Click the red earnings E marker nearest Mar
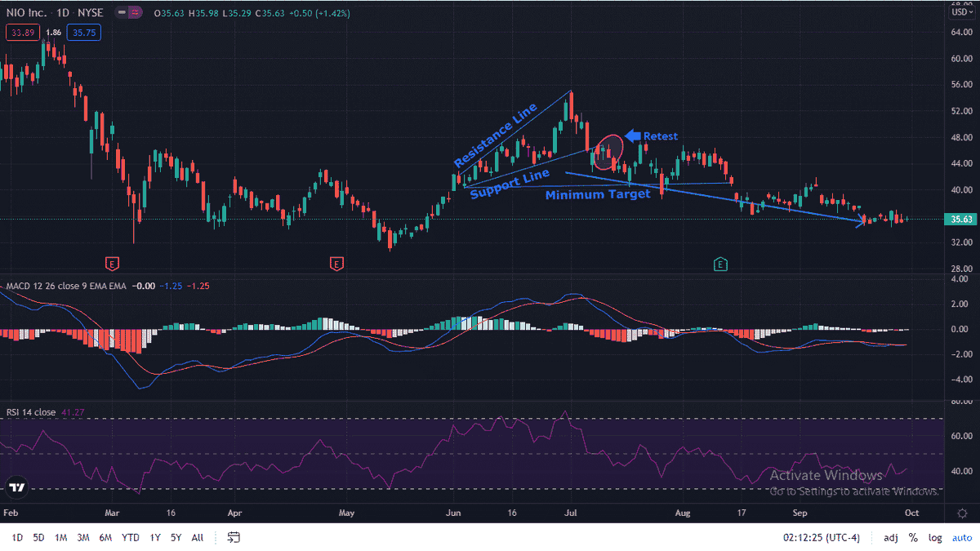 click(x=113, y=263)
